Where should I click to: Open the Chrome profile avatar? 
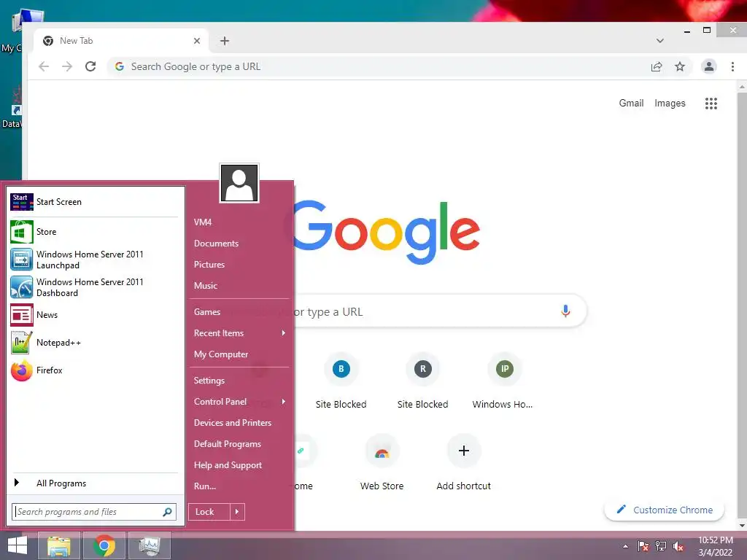[x=709, y=66]
